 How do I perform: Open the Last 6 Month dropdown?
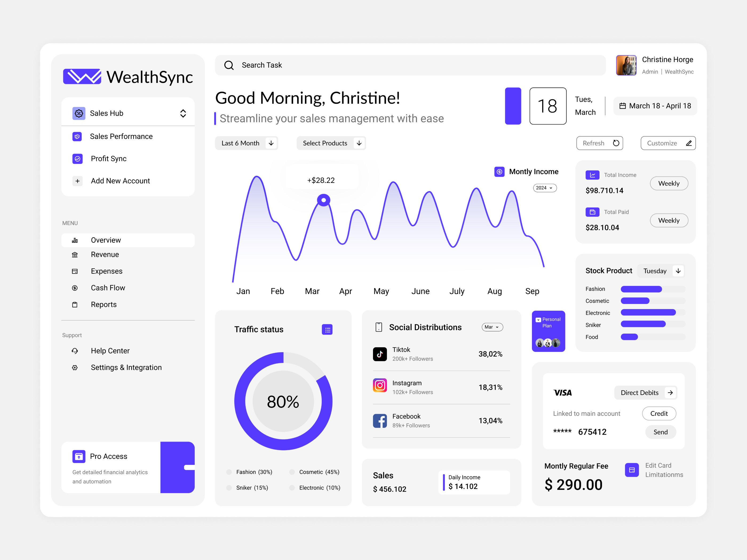click(247, 143)
